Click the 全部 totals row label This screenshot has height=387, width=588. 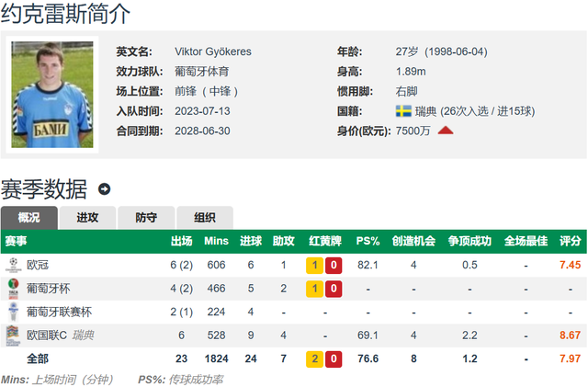coord(38,359)
